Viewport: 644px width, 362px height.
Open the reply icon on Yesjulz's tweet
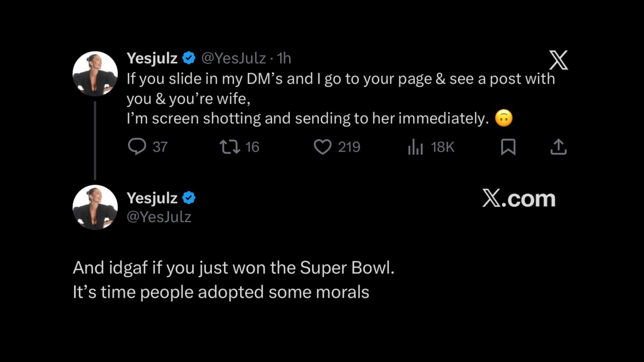[x=138, y=147]
